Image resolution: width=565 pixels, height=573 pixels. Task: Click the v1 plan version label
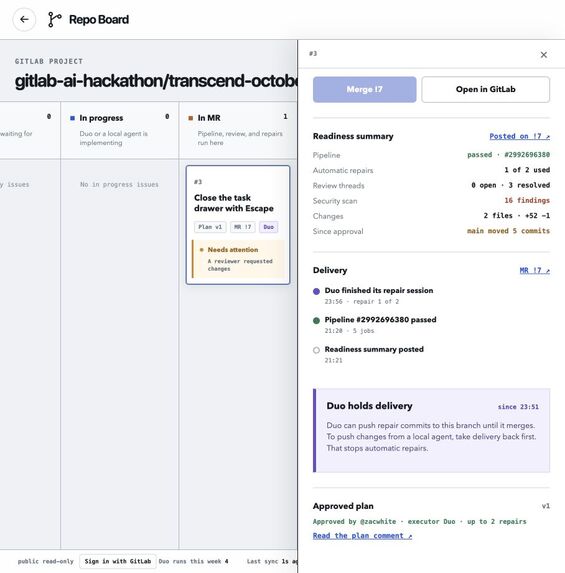(546, 506)
